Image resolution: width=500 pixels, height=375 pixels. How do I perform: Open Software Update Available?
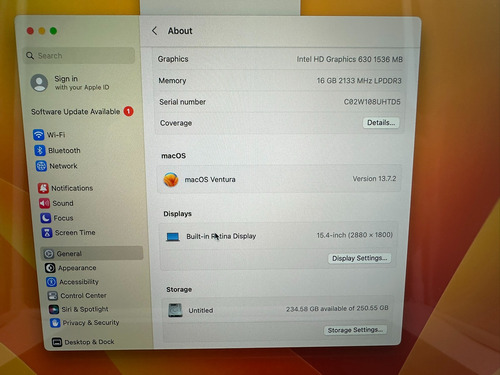pyautogui.click(x=82, y=111)
